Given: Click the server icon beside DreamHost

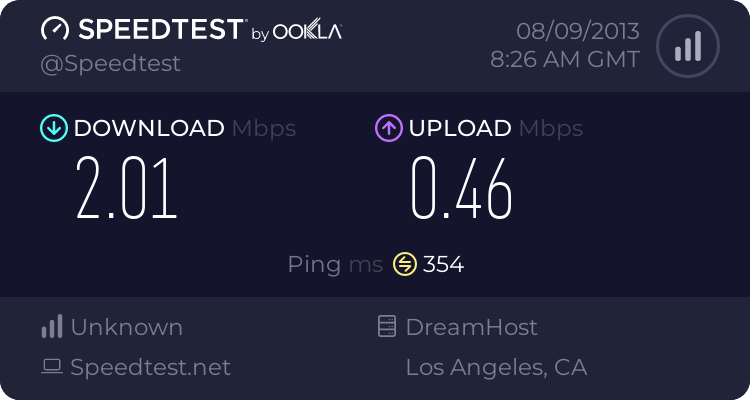Looking at the screenshot, I should pyautogui.click(x=387, y=327).
